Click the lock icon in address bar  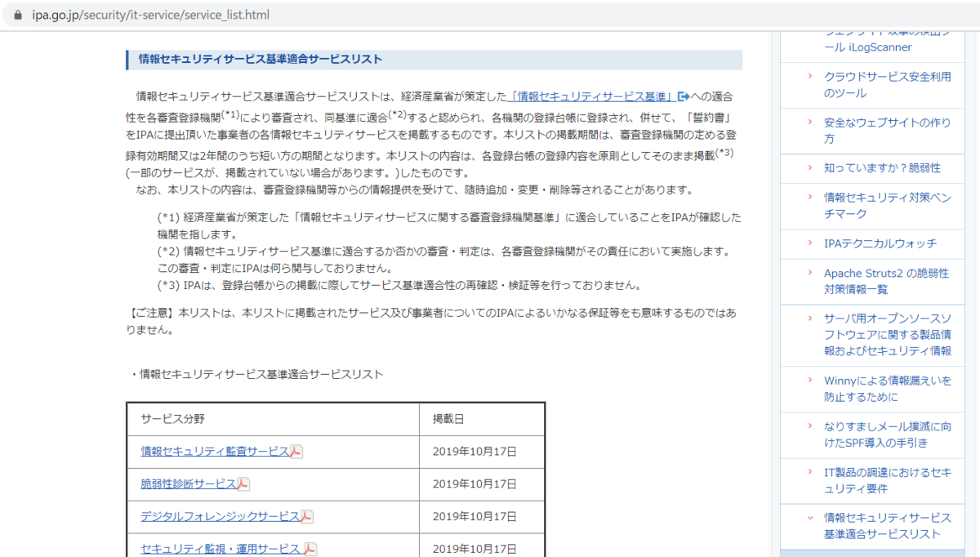click(x=17, y=15)
